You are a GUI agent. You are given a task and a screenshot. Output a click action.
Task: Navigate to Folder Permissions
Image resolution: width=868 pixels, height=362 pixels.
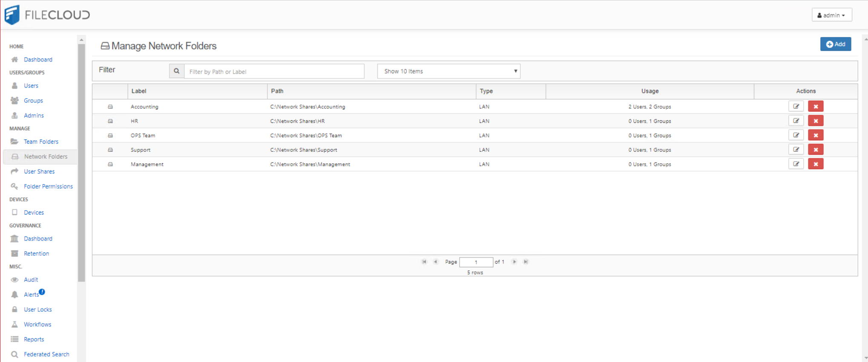coord(48,186)
